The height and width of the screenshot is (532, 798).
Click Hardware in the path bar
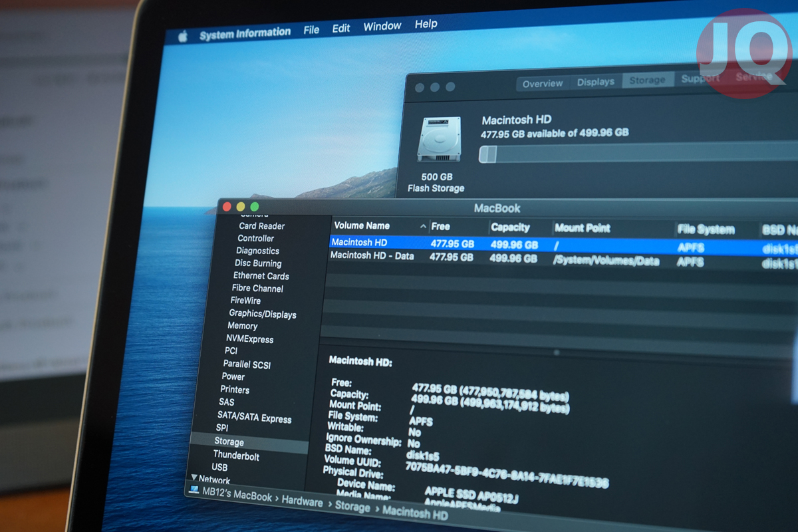[303, 502]
